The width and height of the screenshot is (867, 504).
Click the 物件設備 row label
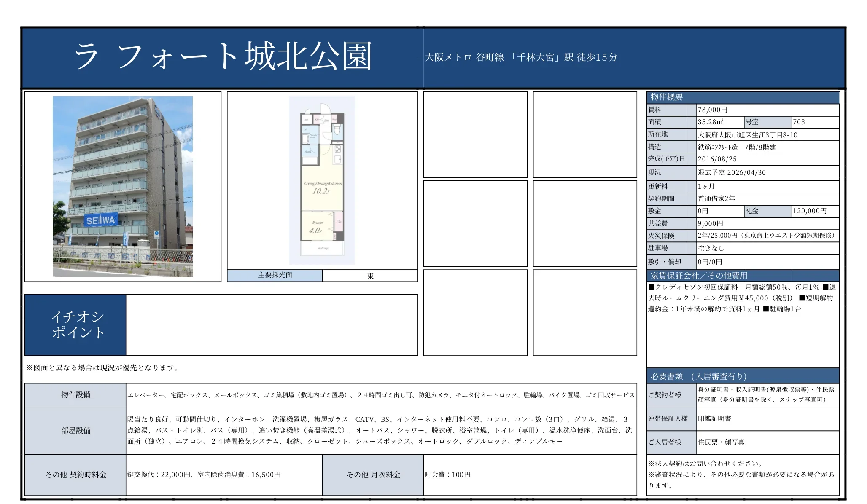point(75,395)
